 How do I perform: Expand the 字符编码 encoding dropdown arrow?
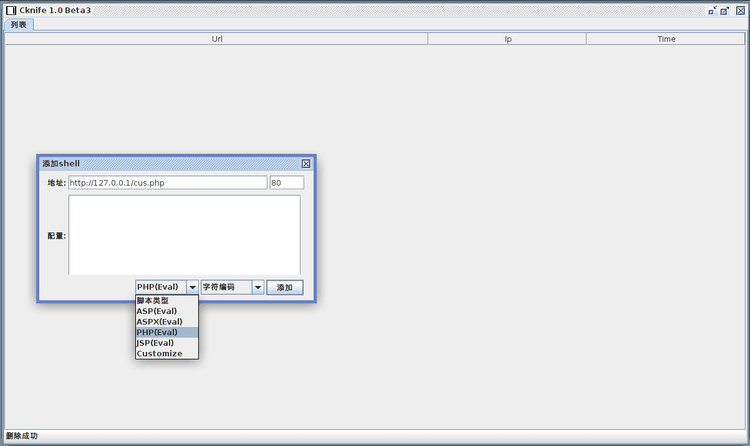[x=258, y=287]
